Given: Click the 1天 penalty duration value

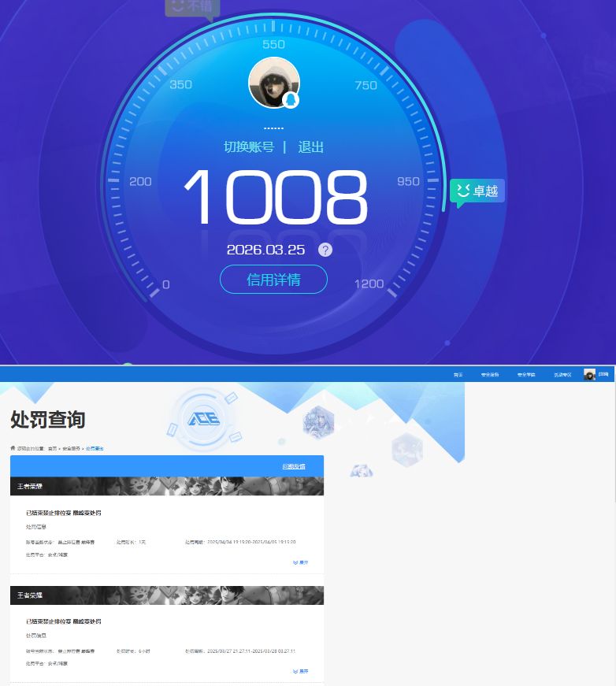Looking at the screenshot, I should pos(143,542).
